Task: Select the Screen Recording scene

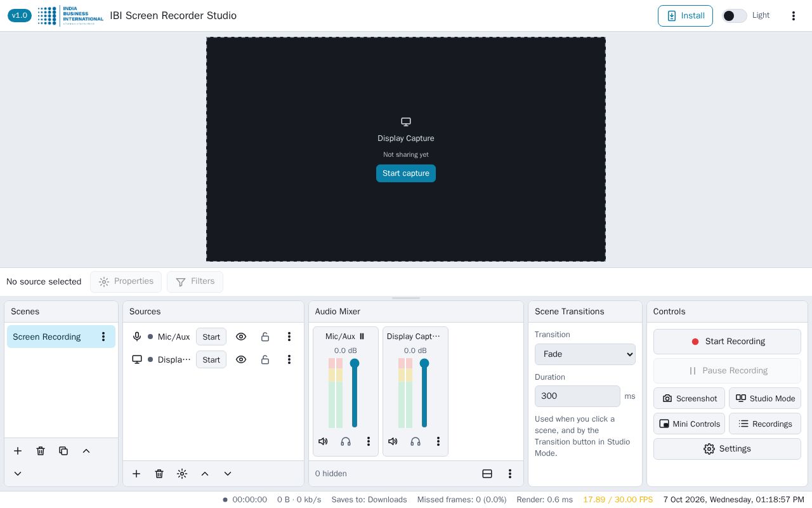Action: coord(61,337)
